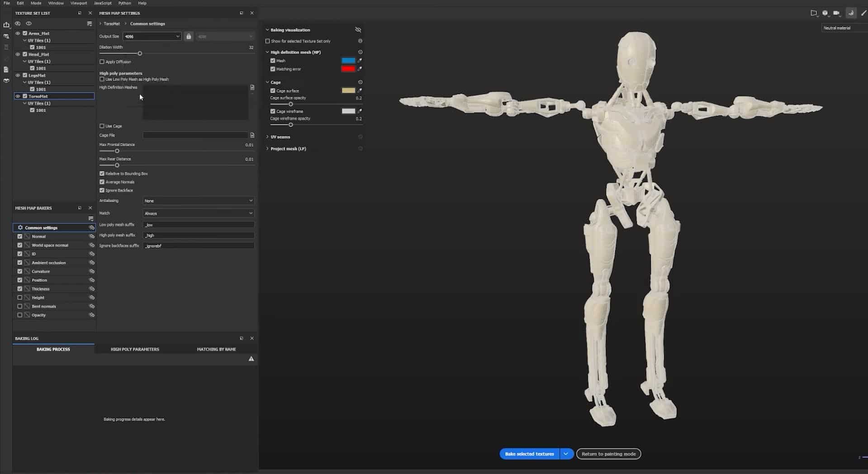Click the camera icon in viewport toolbar
This screenshot has width=868, height=474.
(836, 13)
